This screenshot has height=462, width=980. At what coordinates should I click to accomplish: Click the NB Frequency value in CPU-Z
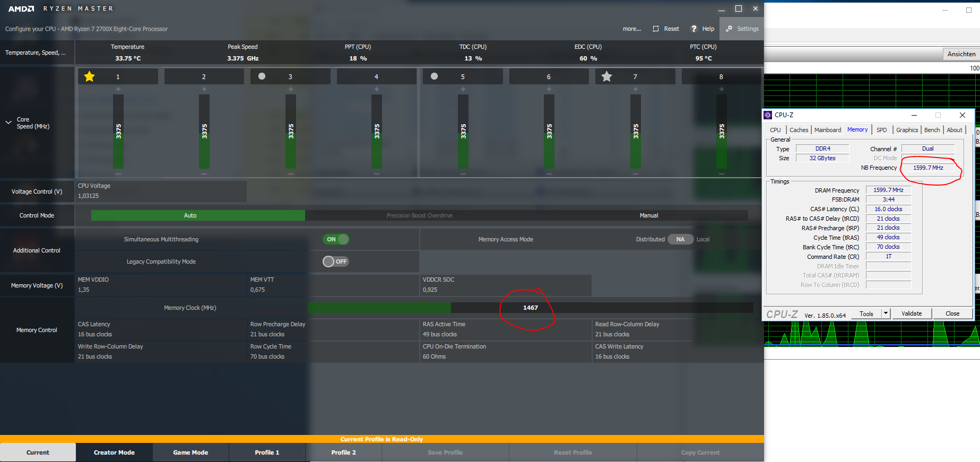pos(928,168)
